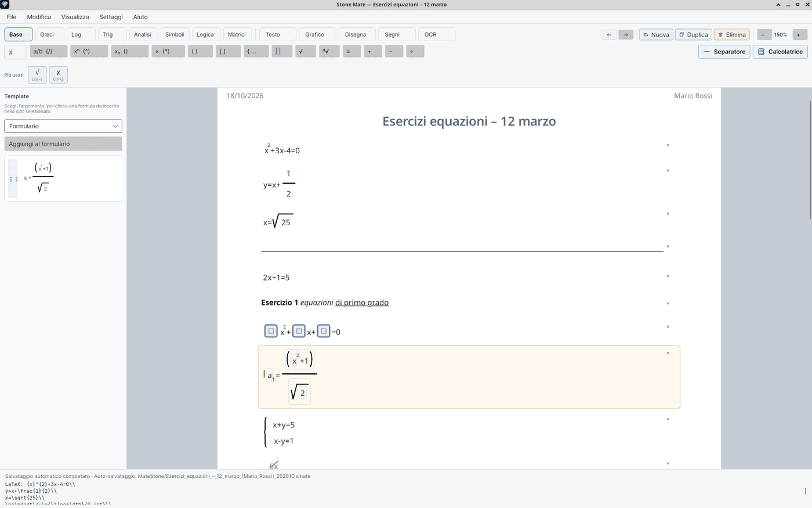Image resolution: width=812 pixels, height=508 pixels.
Task: Open the Modifica menu
Action: click(x=39, y=17)
